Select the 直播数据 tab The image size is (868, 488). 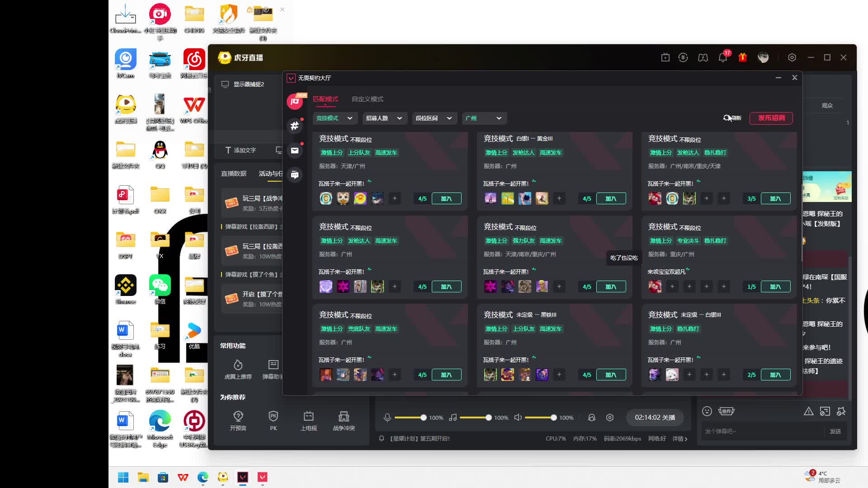233,174
